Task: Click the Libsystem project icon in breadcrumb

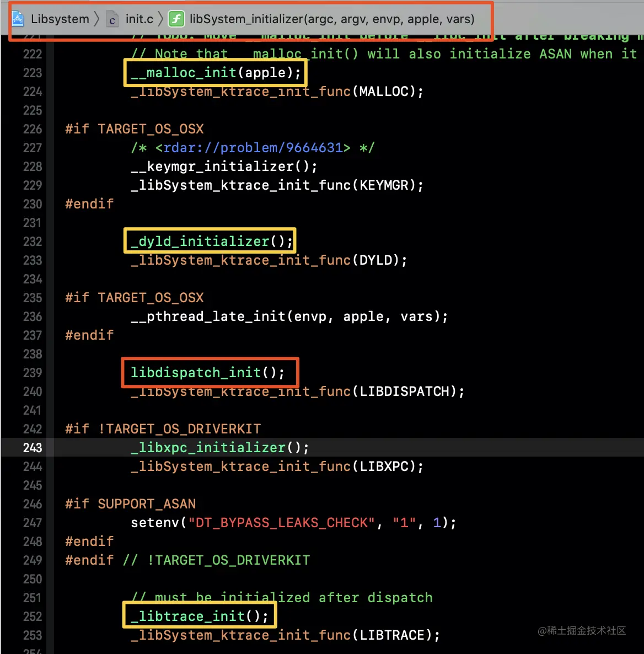Action: 18,19
